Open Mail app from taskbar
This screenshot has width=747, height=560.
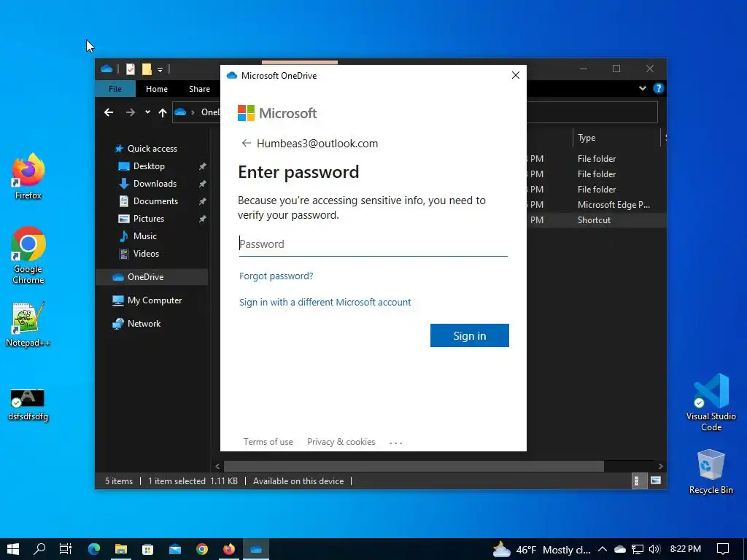175,549
